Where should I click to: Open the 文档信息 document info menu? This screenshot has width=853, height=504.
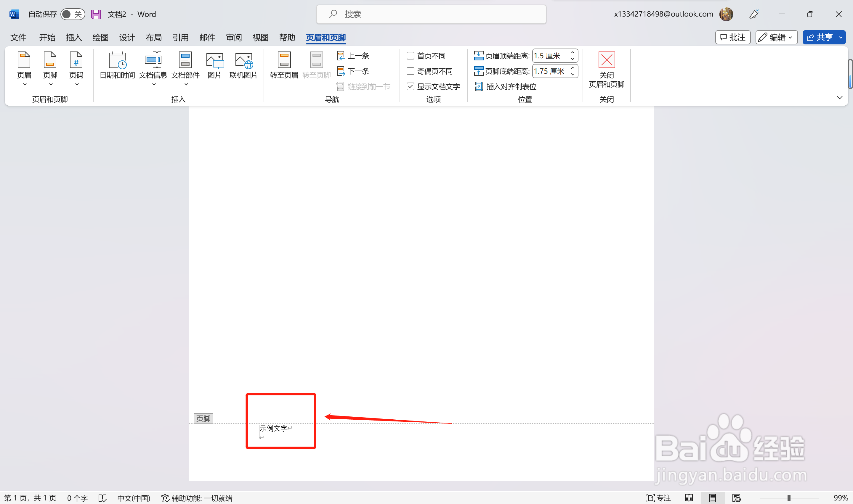(153, 69)
